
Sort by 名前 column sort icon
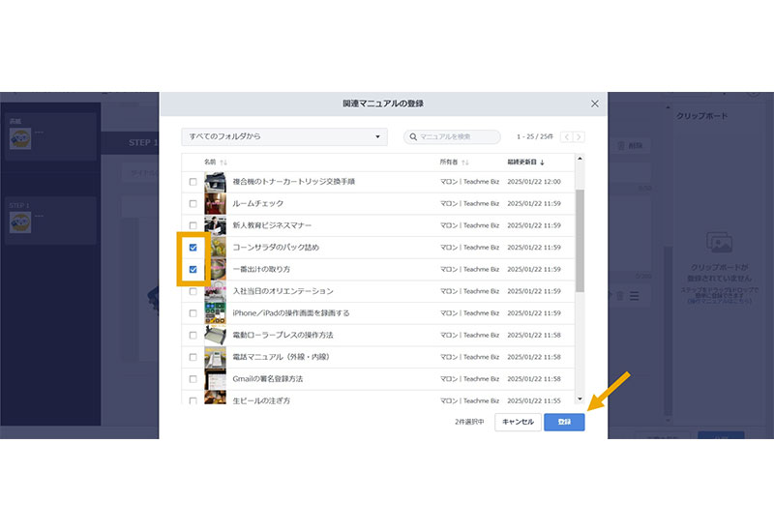click(x=224, y=163)
